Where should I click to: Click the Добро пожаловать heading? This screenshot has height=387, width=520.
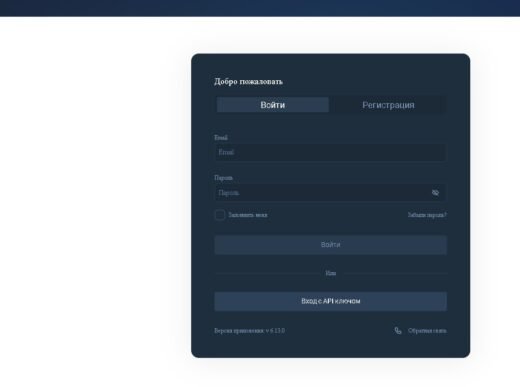coord(248,81)
